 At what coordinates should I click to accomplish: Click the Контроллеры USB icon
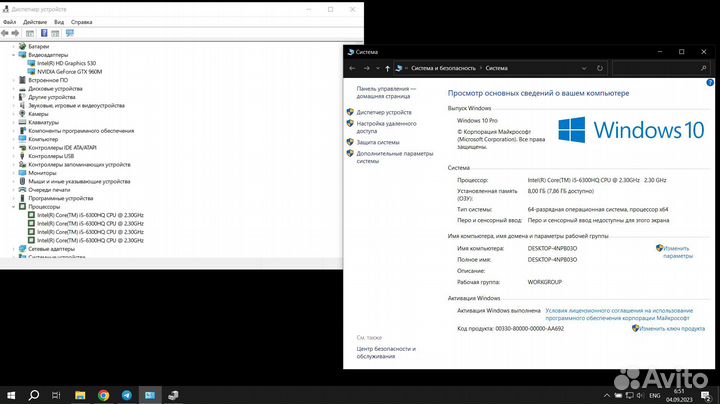click(x=22, y=156)
